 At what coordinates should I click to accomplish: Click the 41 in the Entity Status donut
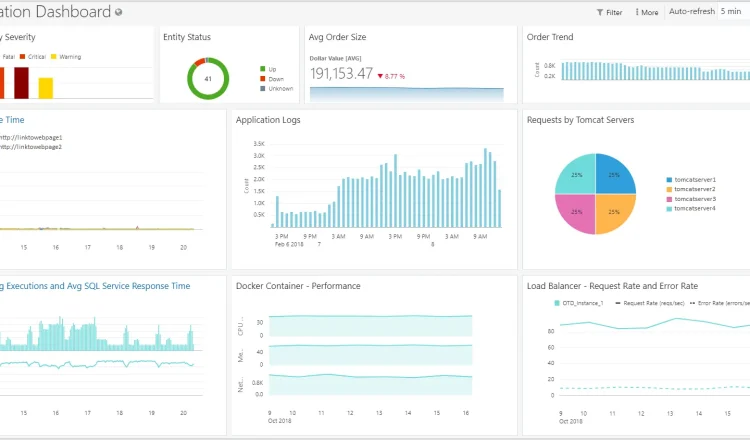click(x=208, y=79)
